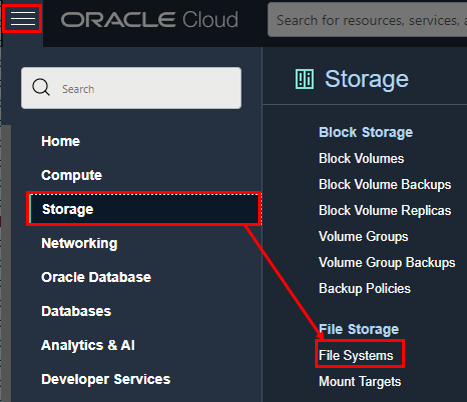
Task: Open Analytics & AI category
Action: click(x=88, y=345)
